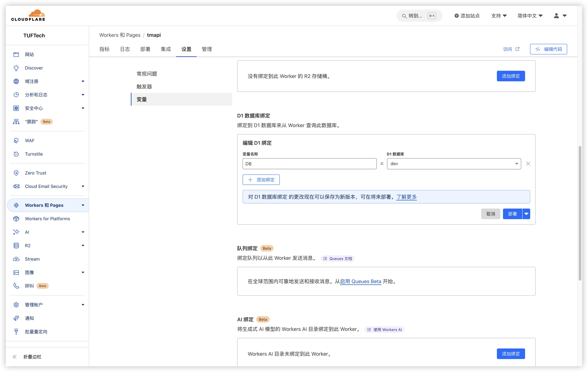Click the DB variable name field
Screen dimensions: 588x372
click(309, 164)
